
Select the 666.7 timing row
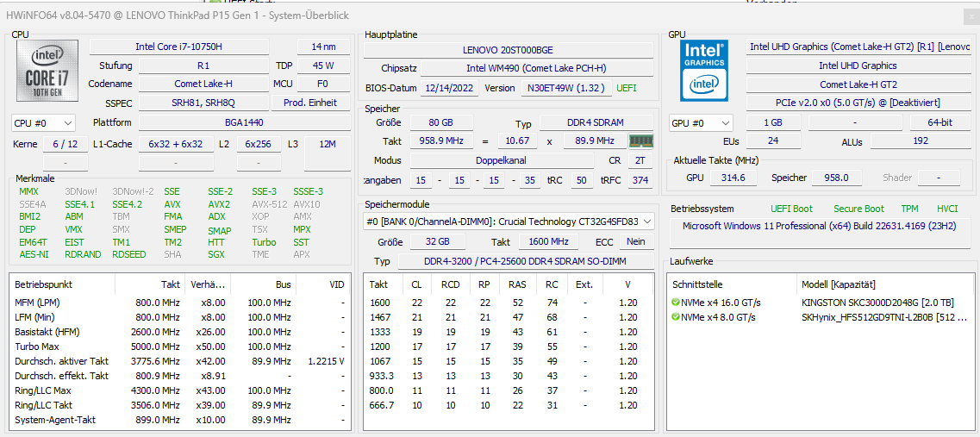point(509,405)
